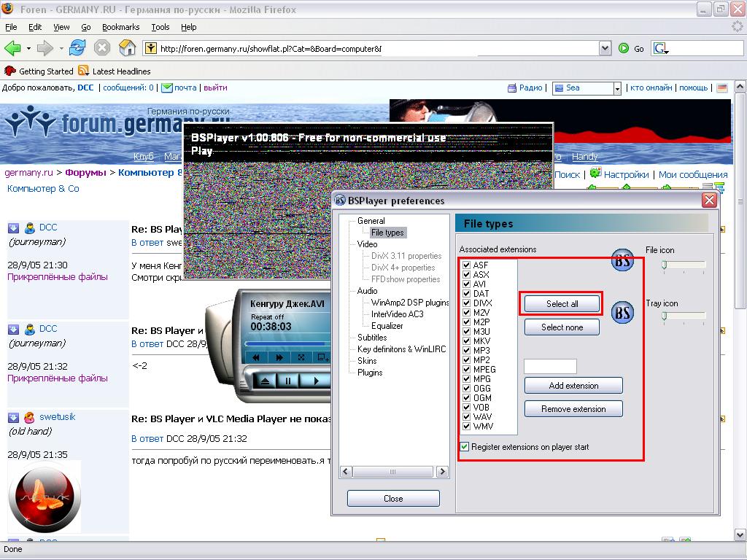Click the site identity icon in the address bar
The width and height of the screenshot is (747, 560).
coord(150,48)
